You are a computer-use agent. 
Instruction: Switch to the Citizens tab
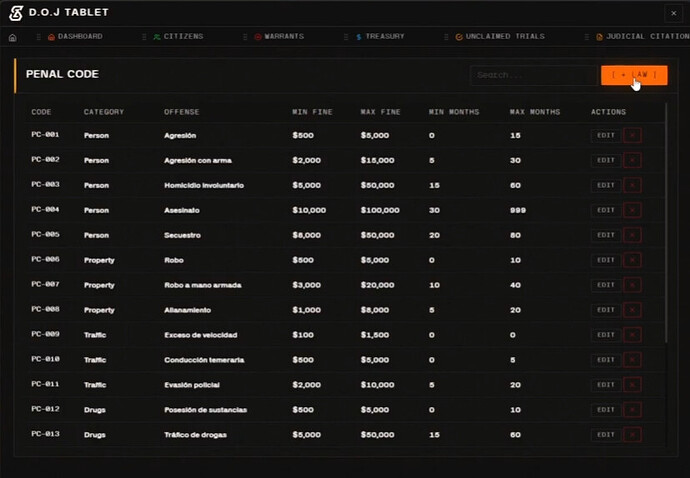(x=178, y=37)
